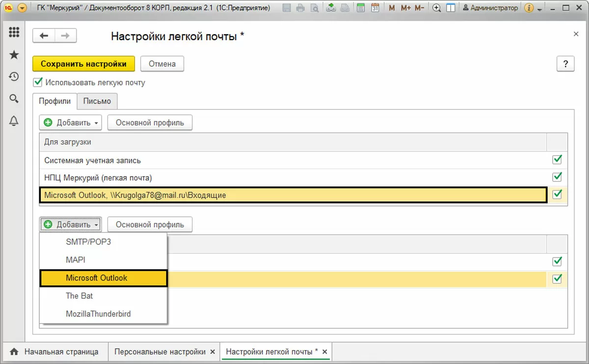The image size is (589, 364).
Task: Click the M- memory subtract button
Action: 419,8
